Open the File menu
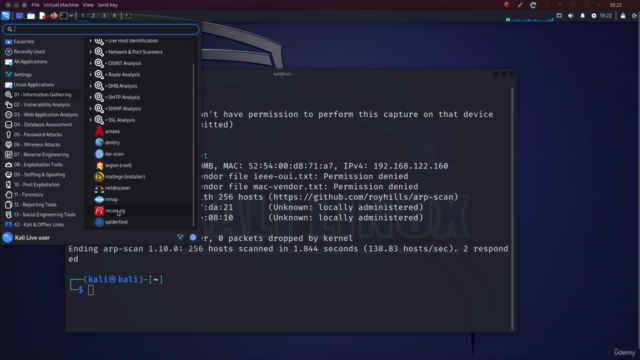640x360 pixels. point(36,5)
